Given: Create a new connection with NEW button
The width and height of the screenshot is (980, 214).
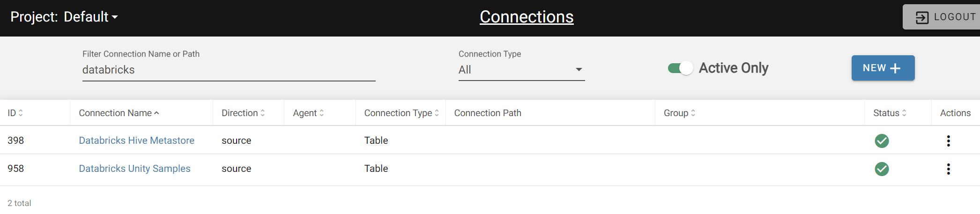Looking at the screenshot, I should click(x=883, y=68).
